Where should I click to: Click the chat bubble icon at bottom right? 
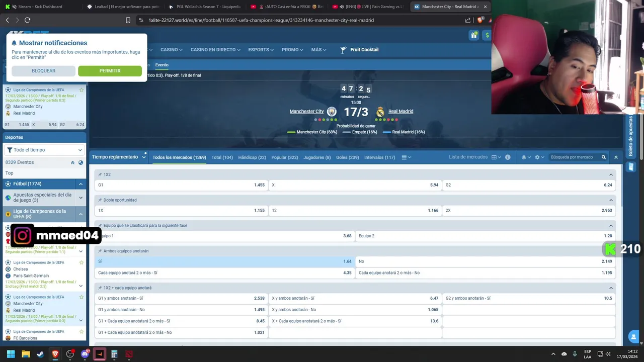633,336
